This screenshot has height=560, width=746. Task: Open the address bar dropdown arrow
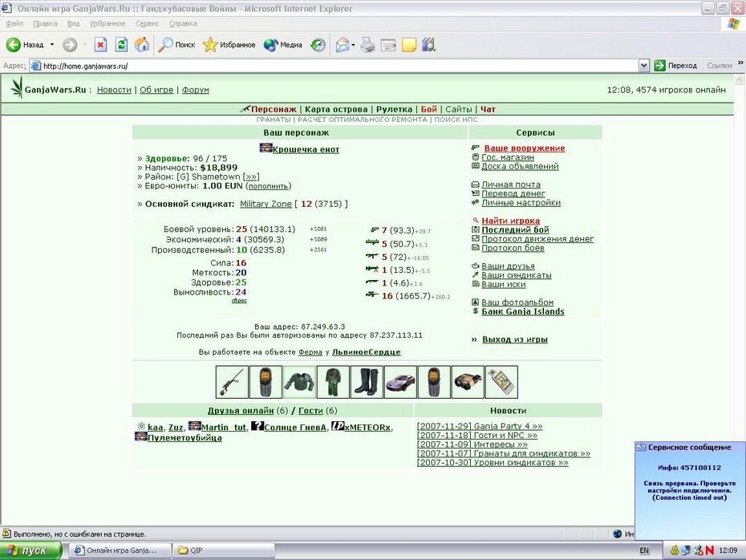click(x=643, y=66)
